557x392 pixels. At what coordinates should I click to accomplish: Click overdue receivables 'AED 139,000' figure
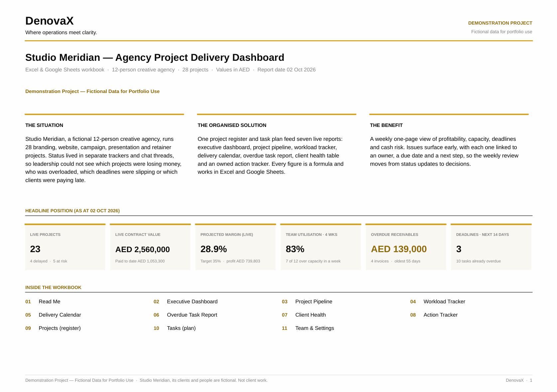point(399,249)
